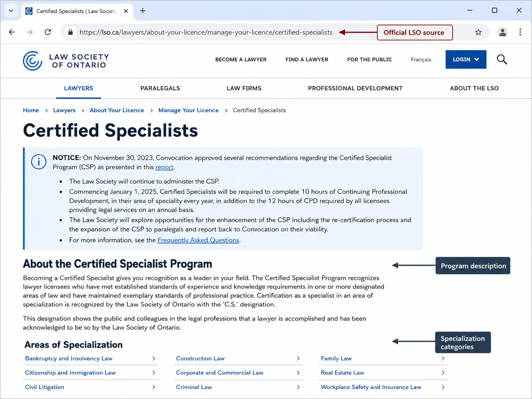Go to Lawyers breadcrumb link
This screenshot has height=399, width=532.
point(64,110)
